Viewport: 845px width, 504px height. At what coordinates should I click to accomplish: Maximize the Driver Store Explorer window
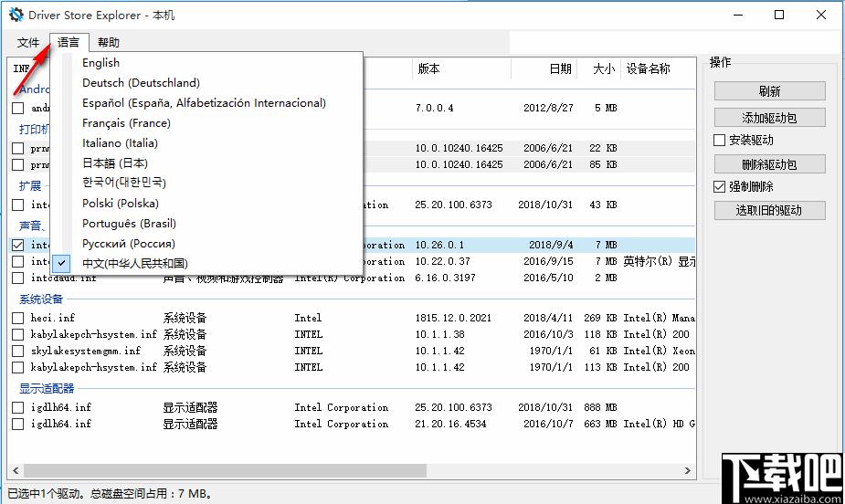[x=779, y=15]
